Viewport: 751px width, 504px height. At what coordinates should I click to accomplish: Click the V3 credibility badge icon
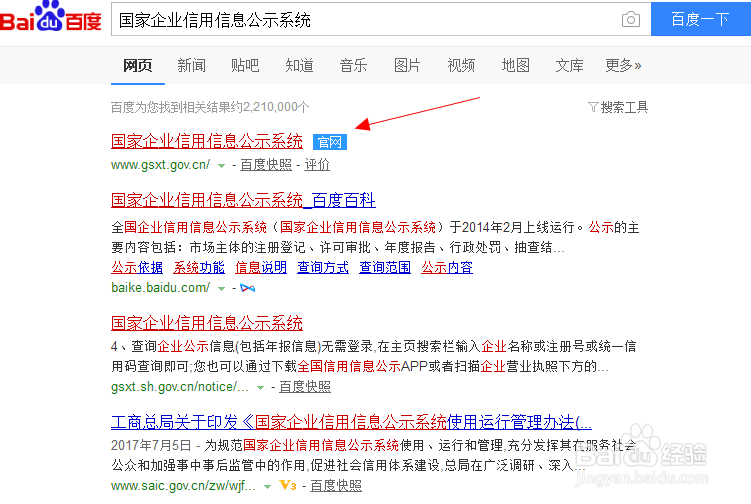click(x=288, y=485)
